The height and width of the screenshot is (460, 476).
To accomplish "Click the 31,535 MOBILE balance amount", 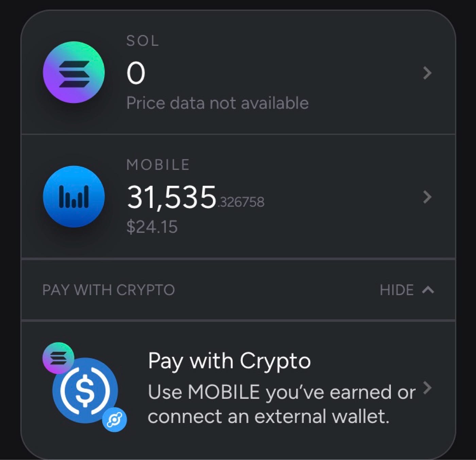I will [x=172, y=196].
